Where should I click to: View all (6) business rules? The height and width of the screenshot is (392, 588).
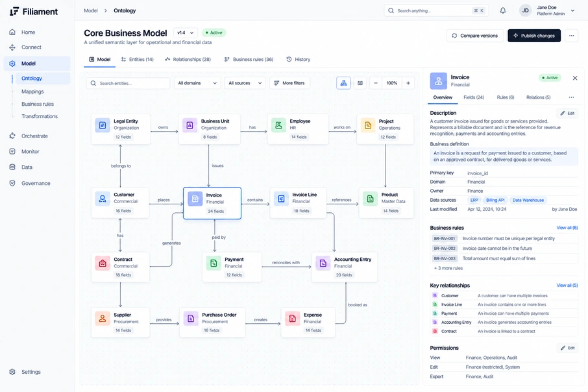coord(567,228)
